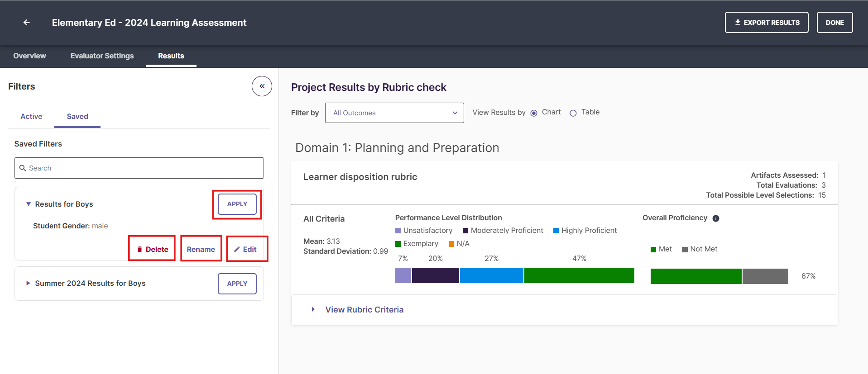Collapse the Results for Boys saved filter
The width and height of the screenshot is (868, 374).
click(29, 204)
